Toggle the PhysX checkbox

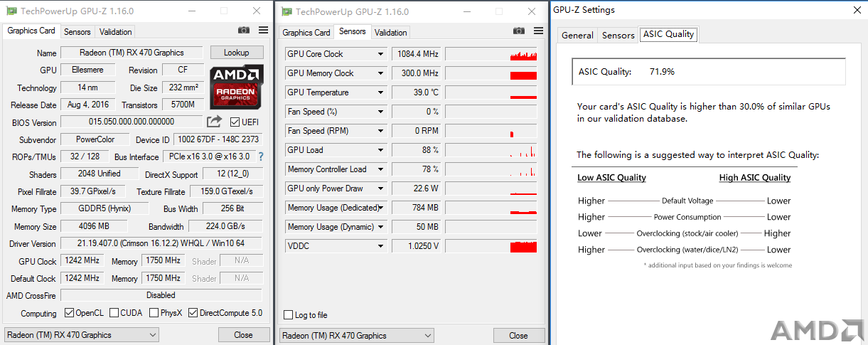pyautogui.click(x=154, y=313)
